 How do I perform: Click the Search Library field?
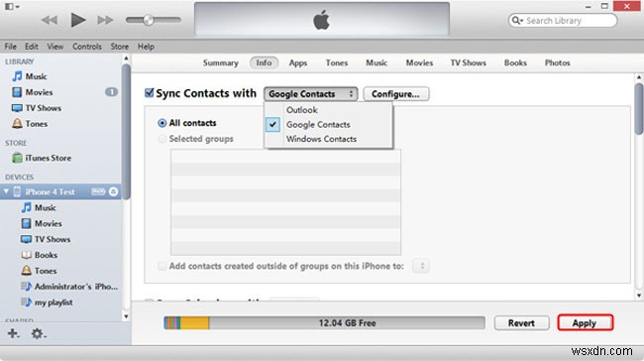coord(563,20)
